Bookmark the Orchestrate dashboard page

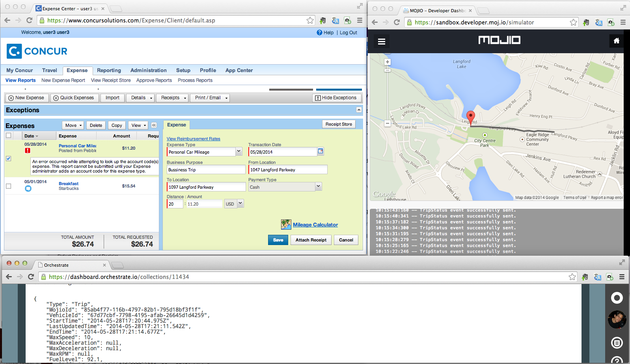click(572, 277)
